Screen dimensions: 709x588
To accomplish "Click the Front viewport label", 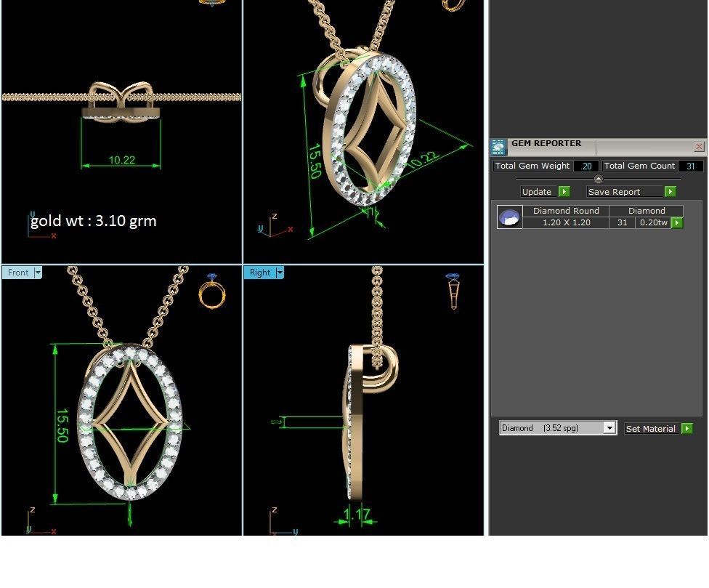I will 18,273.
